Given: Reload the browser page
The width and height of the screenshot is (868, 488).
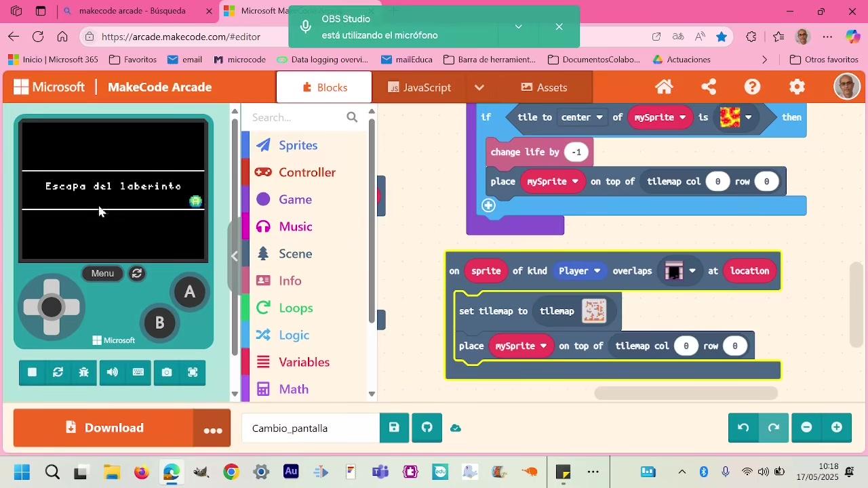Looking at the screenshot, I should [x=38, y=37].
